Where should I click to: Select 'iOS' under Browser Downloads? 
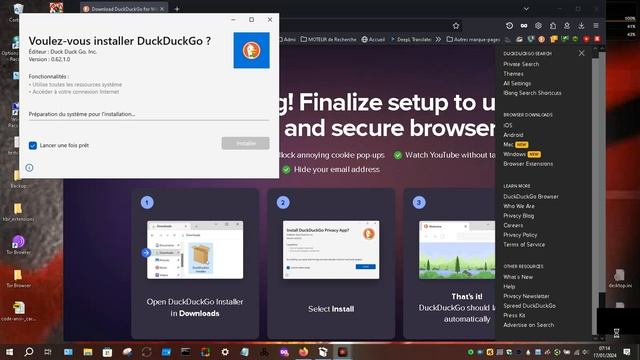[508, 125]
